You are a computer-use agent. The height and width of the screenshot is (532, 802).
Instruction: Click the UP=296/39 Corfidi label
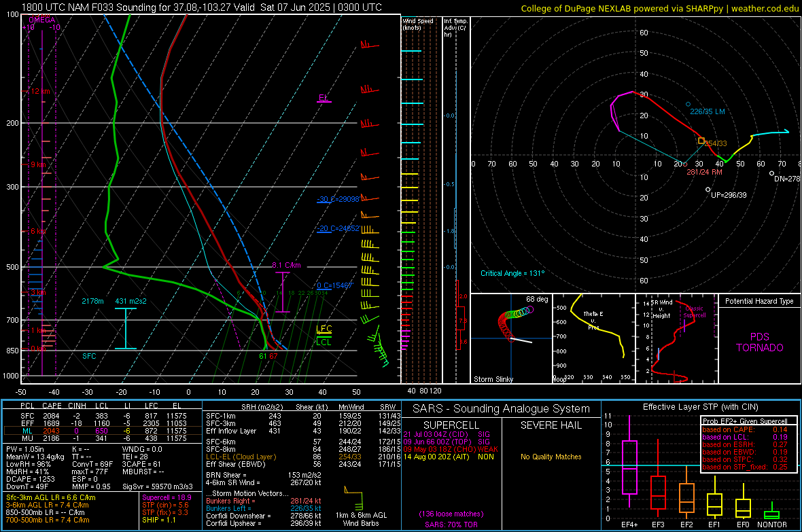coord(729,196)
